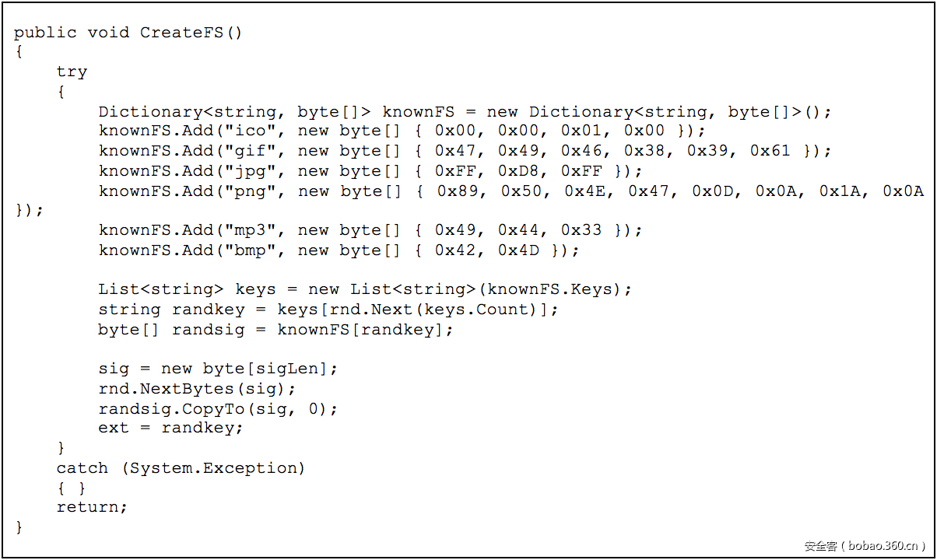Click the public keyword in the signature
Screen dimensions: 937x560
click(x=45, y=33)
